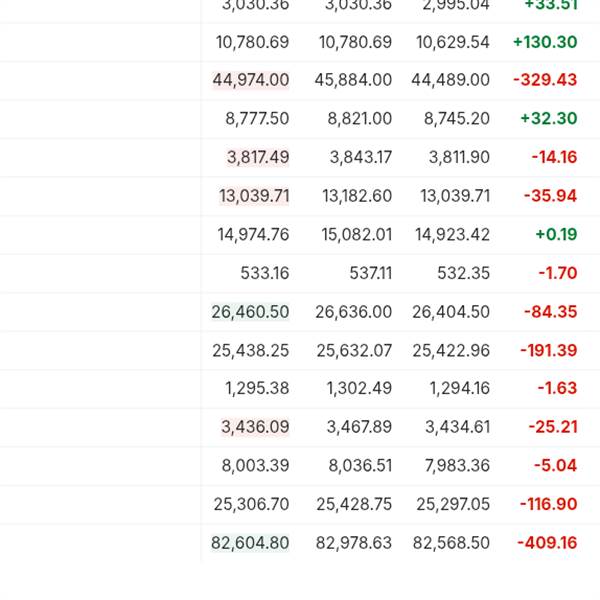
Task: Click the last price 13,039.71 highlighted
Action: tap(254, 196)
